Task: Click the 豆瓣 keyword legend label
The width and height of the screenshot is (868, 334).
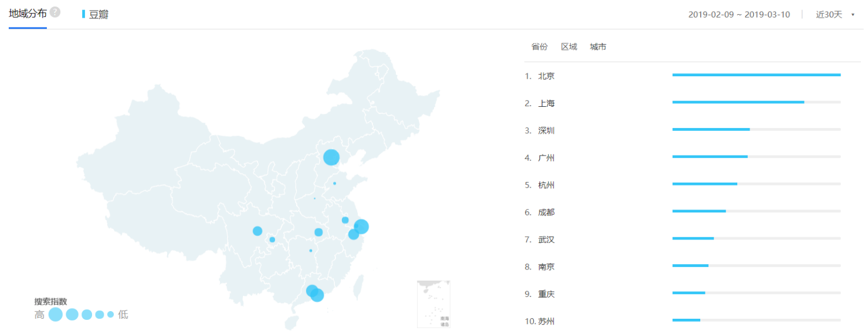Action: [99, 15]
